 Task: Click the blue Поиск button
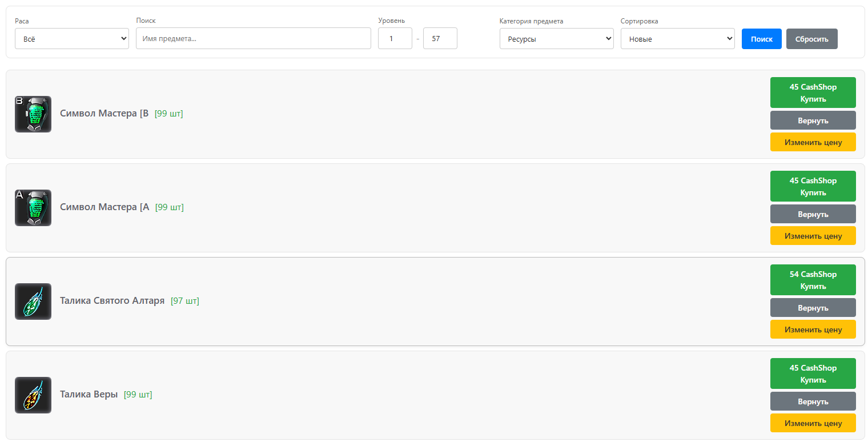[762, 39]
